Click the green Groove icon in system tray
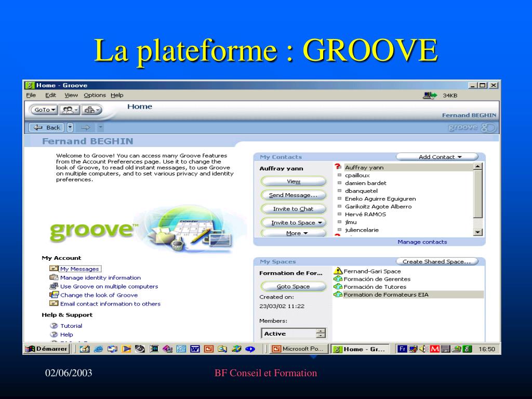Viewport: 532px width, 399px height. pos(468,349)
